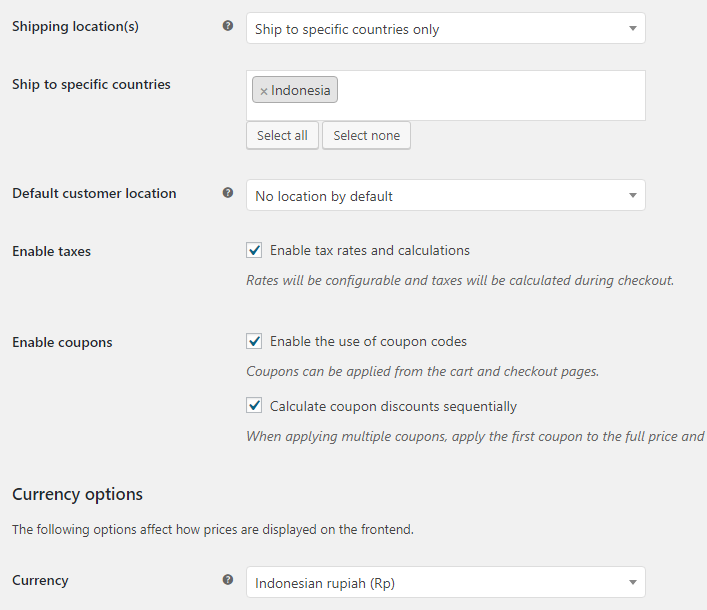Click the arrow of Shipping location(s) select
The height and width of the screenshot is (610, 707).
coord(633,28)
